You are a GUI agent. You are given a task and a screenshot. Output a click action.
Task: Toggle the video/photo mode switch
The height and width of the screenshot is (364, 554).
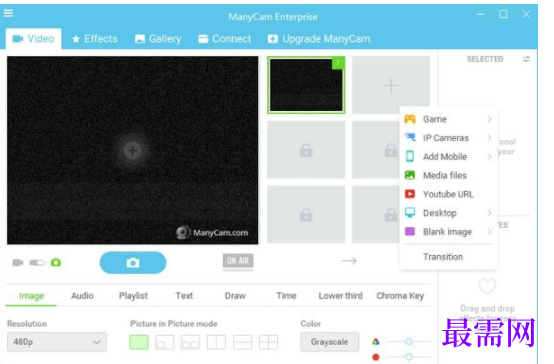37,263
